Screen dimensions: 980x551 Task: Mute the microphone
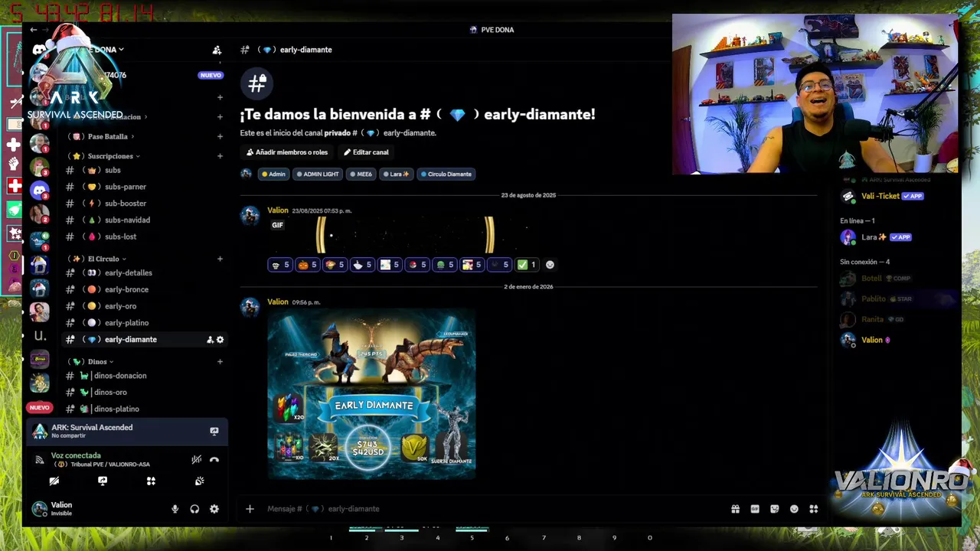(x=175, y=509)
